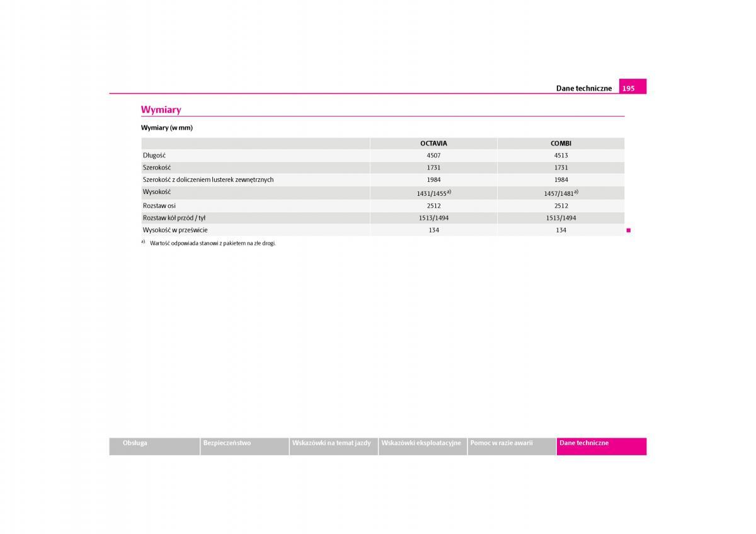The width and height of the screenshot is (756, 534).
Task: Select the 1731 width value under OCTAVIA
Action: point(433,168)
